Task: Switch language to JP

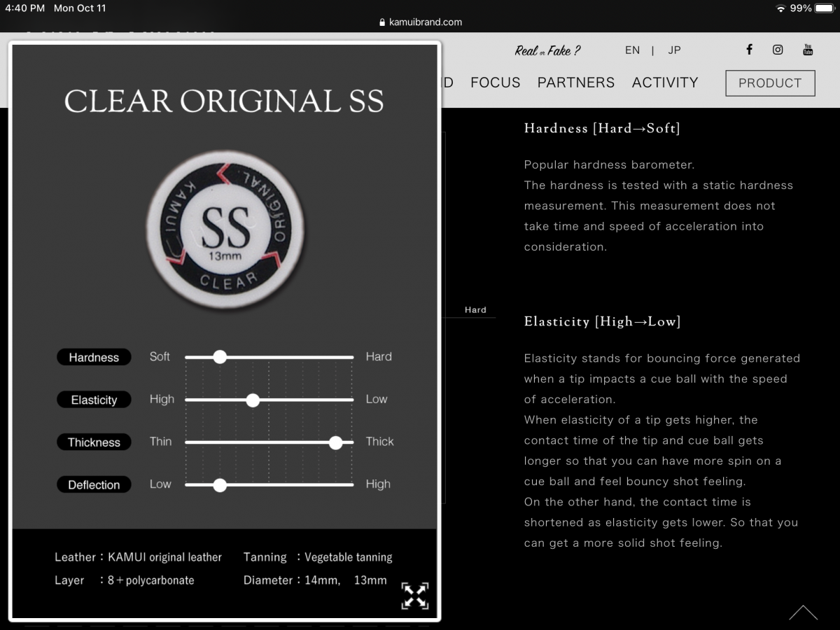Action: point(674,50)
